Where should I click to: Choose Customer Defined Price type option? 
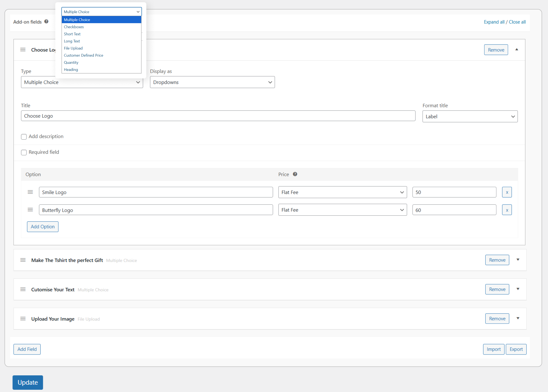pos(84,55)
